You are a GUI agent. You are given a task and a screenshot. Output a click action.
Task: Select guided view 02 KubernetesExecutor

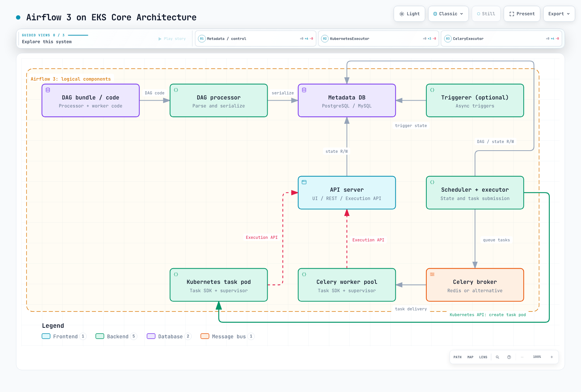(378, 38)
